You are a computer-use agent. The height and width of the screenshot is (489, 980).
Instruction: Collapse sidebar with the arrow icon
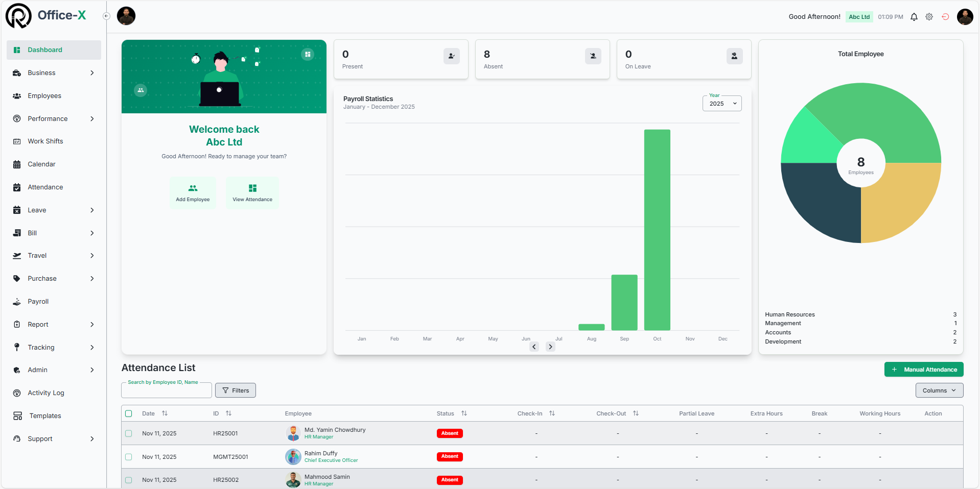point(106,16)
